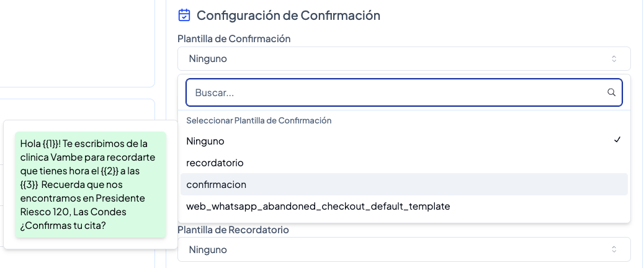Select web_whatsapp_abandoned_checkout_default_template option
Image resolution: width=644 pixels, height=268 pixels.
(x=318, y=206)
